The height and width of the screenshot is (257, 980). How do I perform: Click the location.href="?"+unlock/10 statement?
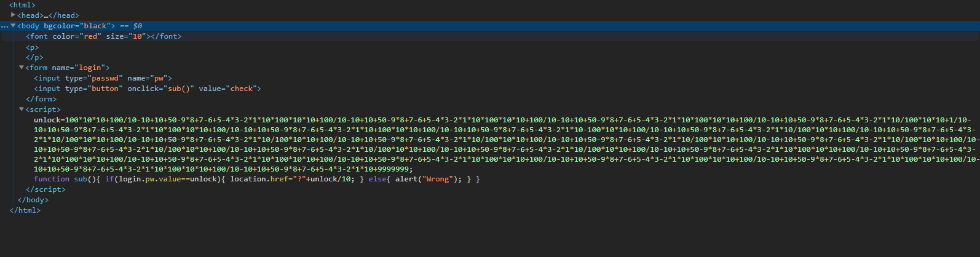coord(292,179)
